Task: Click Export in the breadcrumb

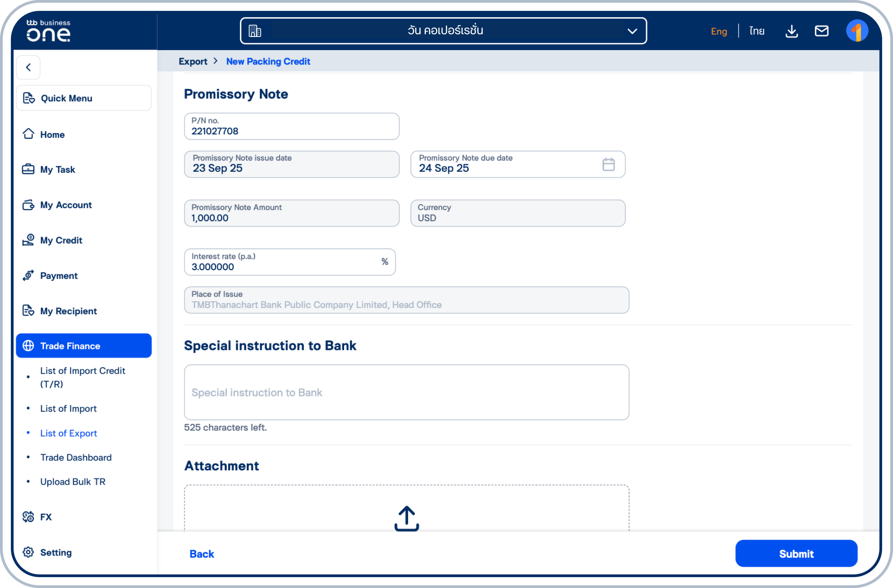Action: (193, 62)
